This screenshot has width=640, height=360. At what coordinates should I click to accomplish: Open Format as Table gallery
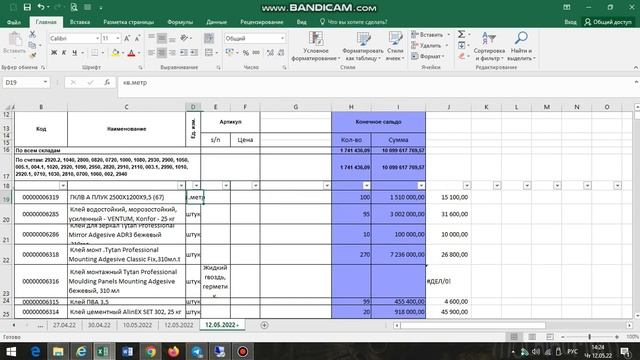pyautogui.click(x=362, y=46)
